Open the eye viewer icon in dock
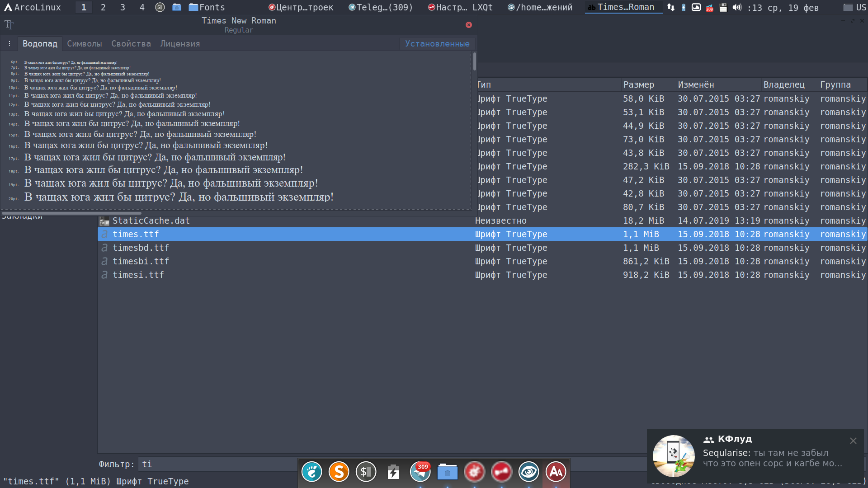Image resolution: width=868 pixels, height=488 pixels. (x=529, y=472)
